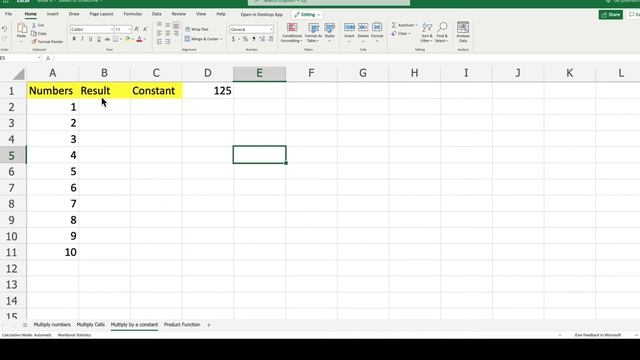Apply percent style format
The width and height of the screenshot is (640, 360).
245,39
